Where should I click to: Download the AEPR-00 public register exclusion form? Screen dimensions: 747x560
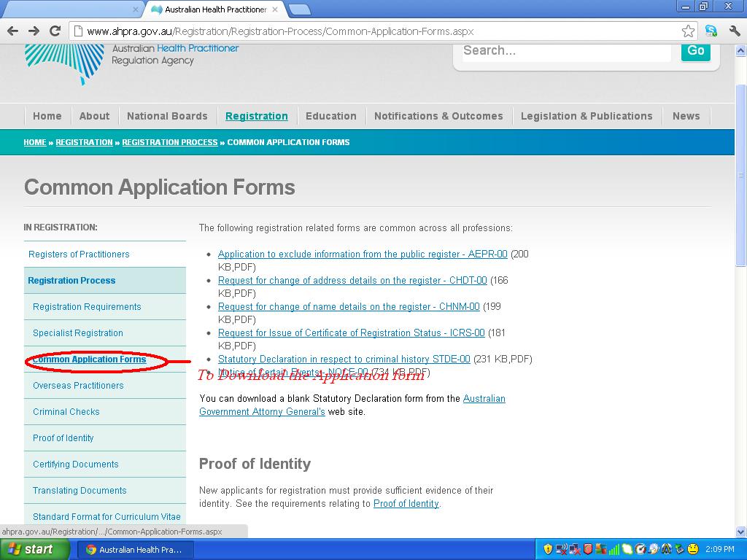pyautogui.click(x=363, y=254)
